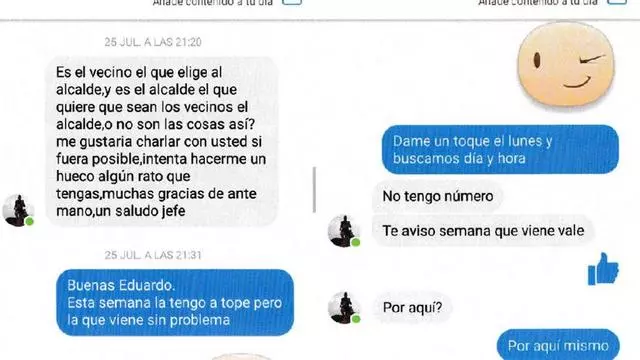The image size is (640, 360).
Task: Select the 'Por aquí mismo' reply bubble
Action: 558,345
